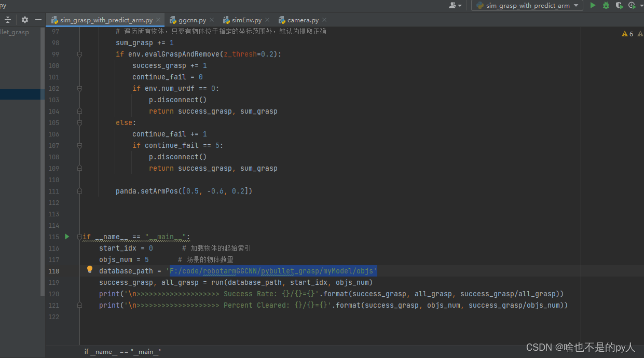This screenshot has height=358, width=644.
Task: Hide the project tool window with minus icon
Action: 37,19
